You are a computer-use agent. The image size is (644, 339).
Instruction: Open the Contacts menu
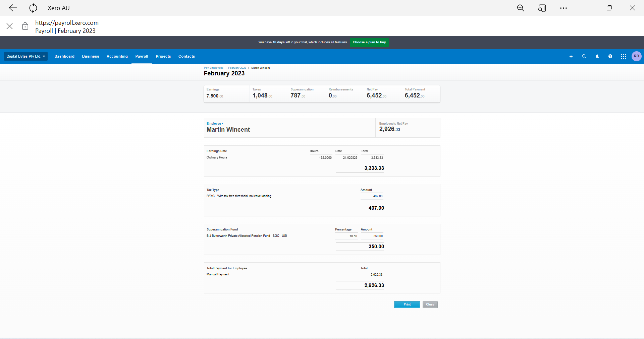186,56
